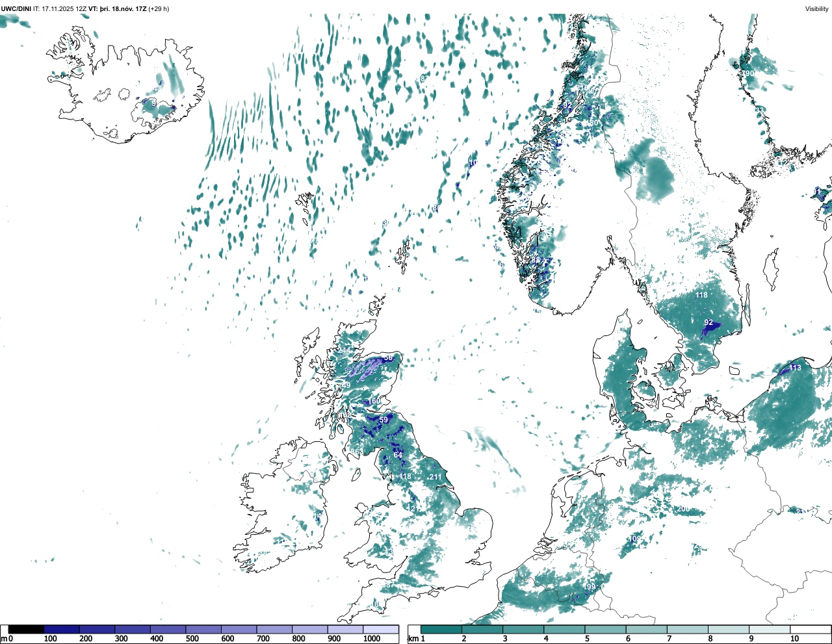
Task: Click the '64' visibility value on the map
Action: click(x=398, y=455)
